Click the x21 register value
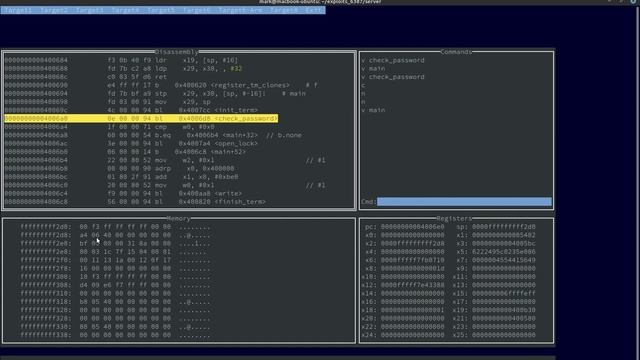Image resolution: width=640 pixels, height=360 pixels. tap(504, 318)
